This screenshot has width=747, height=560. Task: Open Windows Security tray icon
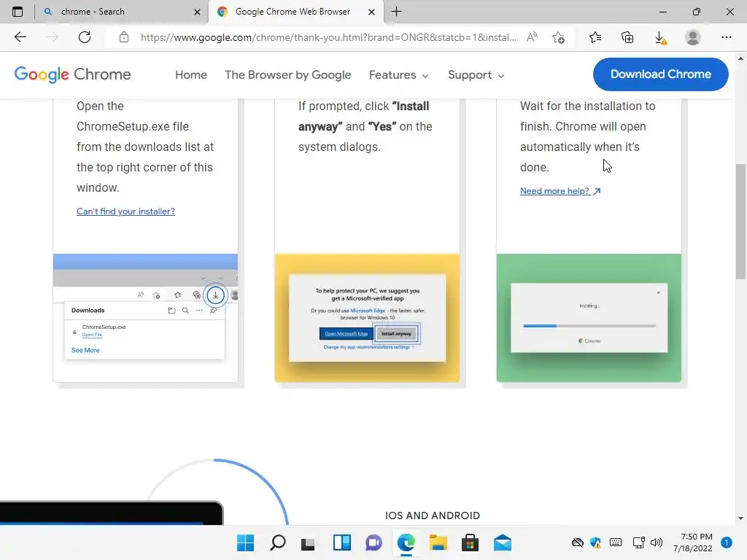click(x=595, y=542)
